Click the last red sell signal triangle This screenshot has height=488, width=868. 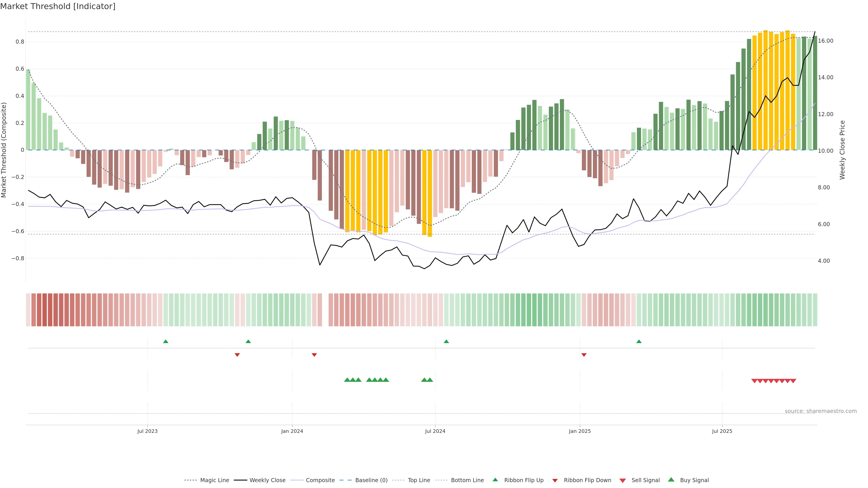point(793,381)
